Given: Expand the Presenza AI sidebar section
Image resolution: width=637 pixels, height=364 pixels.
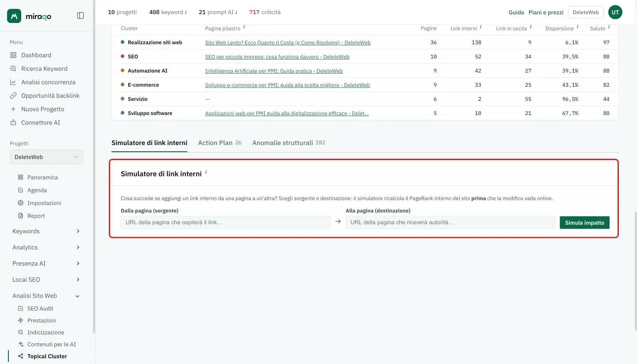Looking at the screenshot, I should 46,264.
